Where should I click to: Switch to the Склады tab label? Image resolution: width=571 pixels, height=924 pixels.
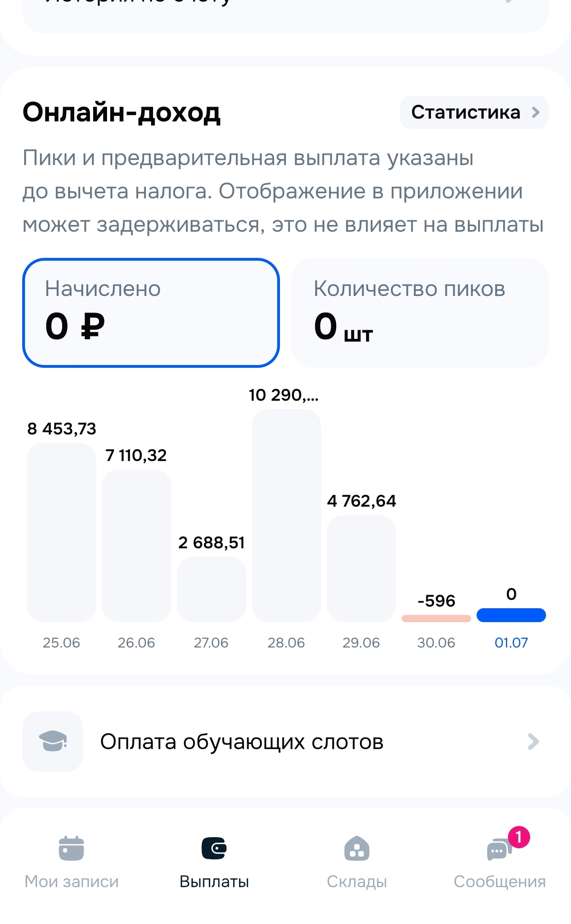357,882
